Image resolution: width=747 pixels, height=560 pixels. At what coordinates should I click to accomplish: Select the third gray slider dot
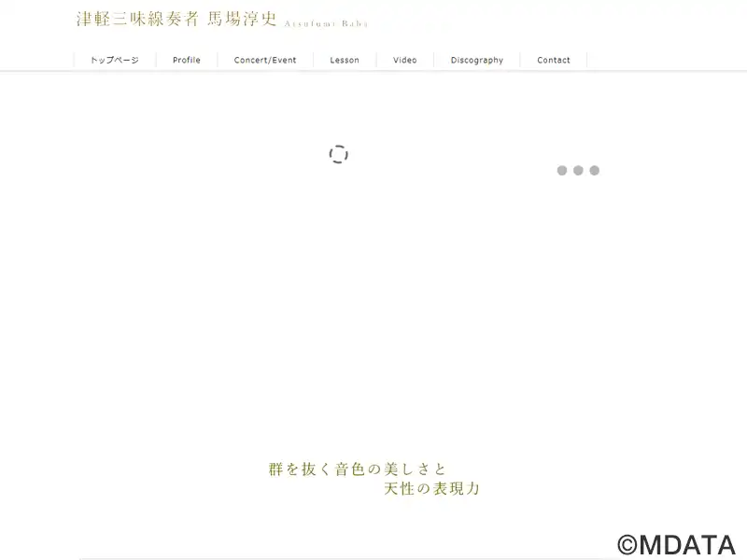coord(595,171)
